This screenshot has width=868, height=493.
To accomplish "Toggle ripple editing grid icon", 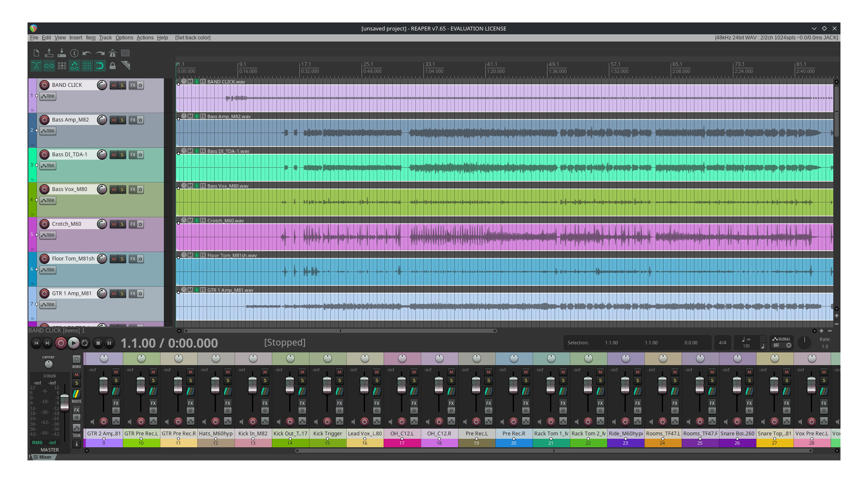I will tap(62, 66).
